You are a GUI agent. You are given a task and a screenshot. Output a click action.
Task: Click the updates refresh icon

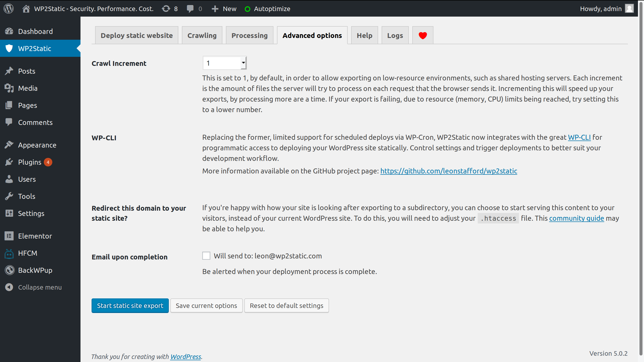coord(166,9)
